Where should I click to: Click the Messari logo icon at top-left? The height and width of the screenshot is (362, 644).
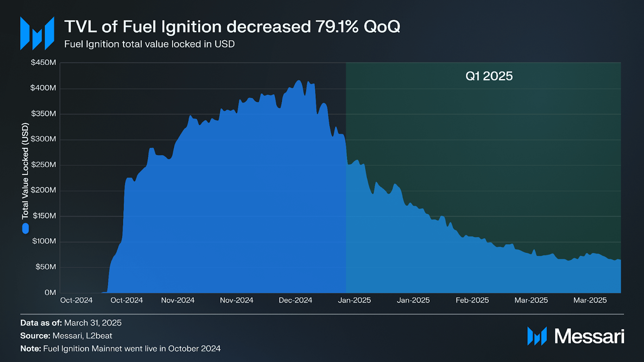tap(37, 33)
